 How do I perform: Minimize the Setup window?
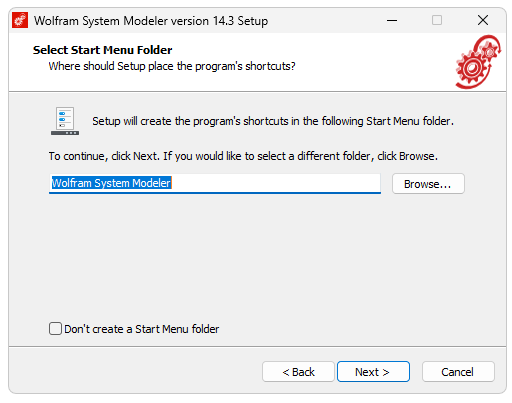pos(392,20)
